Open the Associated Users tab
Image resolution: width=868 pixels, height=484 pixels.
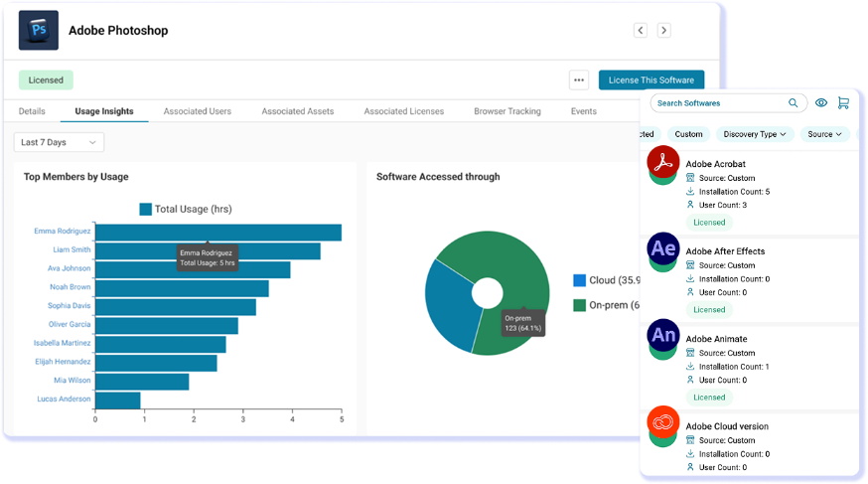click(x=197, y=111)
